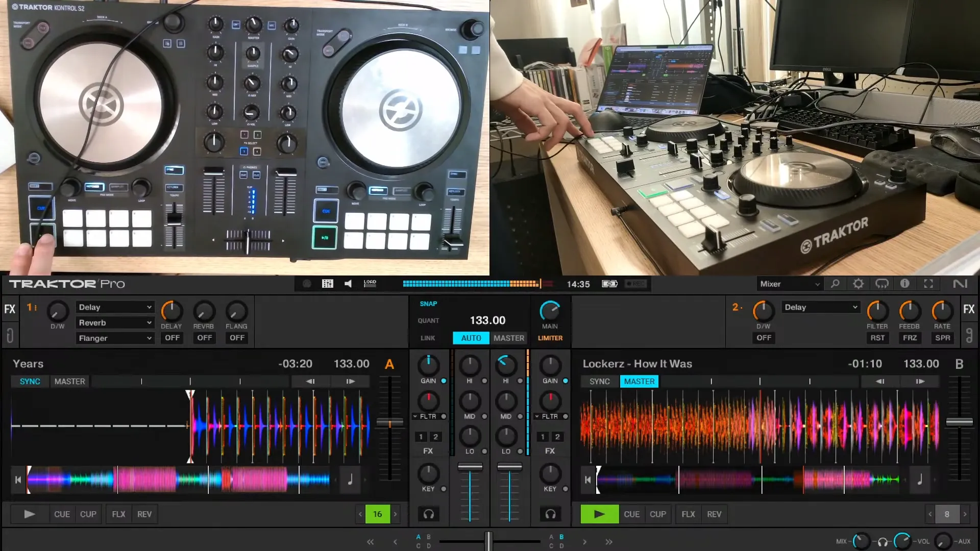Click the Flanger slot in FX unit 1

click(x=115, y=338)
